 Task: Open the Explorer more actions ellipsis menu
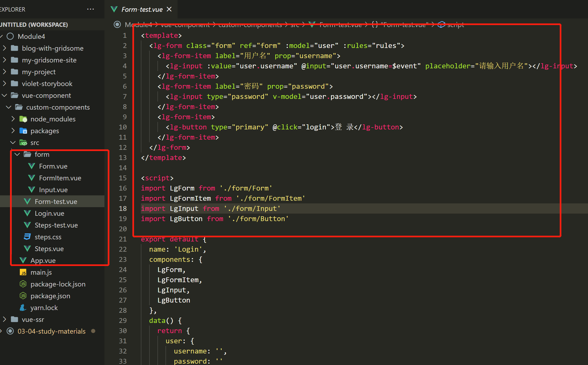(x=91, y=9)
